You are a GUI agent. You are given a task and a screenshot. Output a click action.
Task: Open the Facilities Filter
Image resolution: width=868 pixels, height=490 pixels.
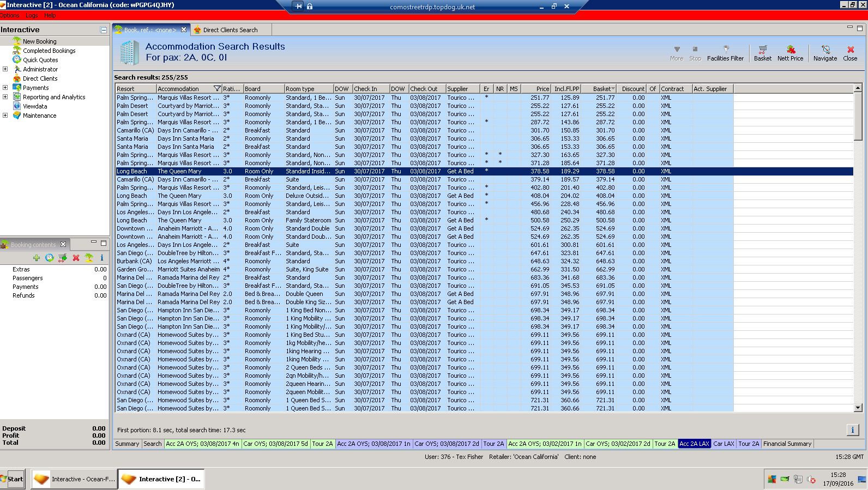(725, 53)
